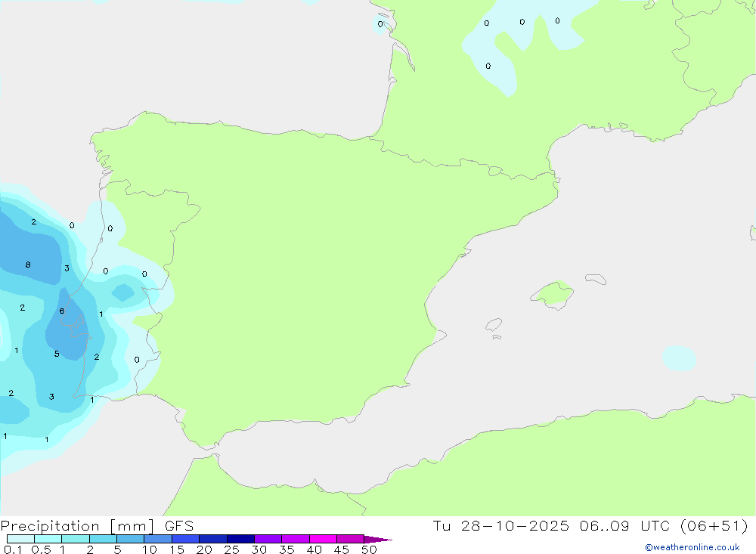The width and height of the screenshot is (756, 554).
Task: Click the '20' legend scale label
Action: pos(204,549)
